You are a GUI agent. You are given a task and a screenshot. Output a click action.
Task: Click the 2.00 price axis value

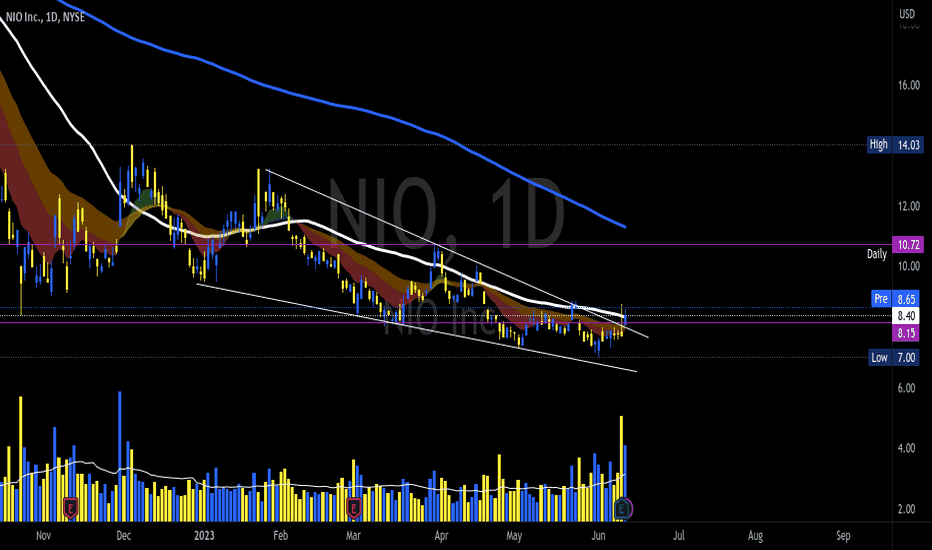[906, 509]
